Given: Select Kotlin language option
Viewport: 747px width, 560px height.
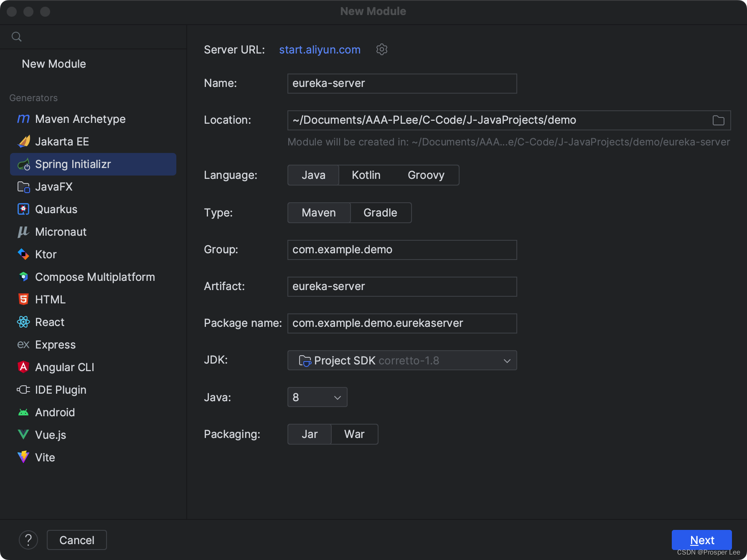Looking at the screenshot, I should pyautogui.click(x=366, y=175).
